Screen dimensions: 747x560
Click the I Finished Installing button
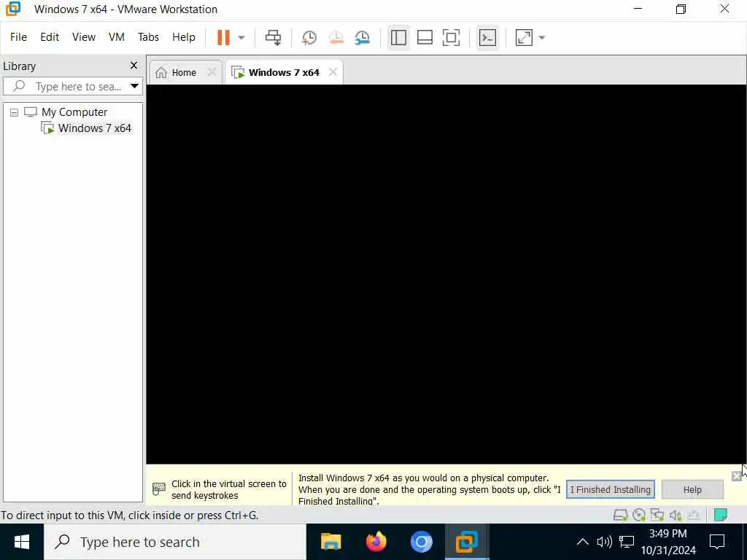point(611,489)
